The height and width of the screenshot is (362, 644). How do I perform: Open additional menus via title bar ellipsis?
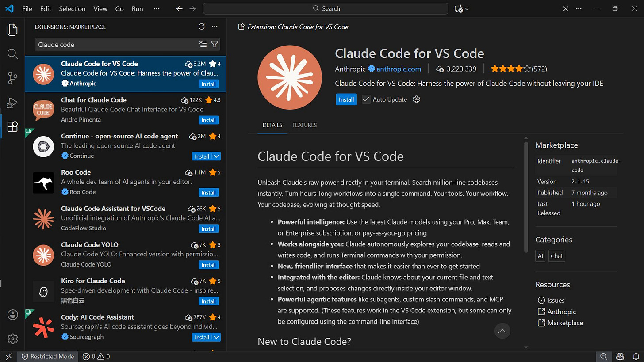click(x=157, y=8)
